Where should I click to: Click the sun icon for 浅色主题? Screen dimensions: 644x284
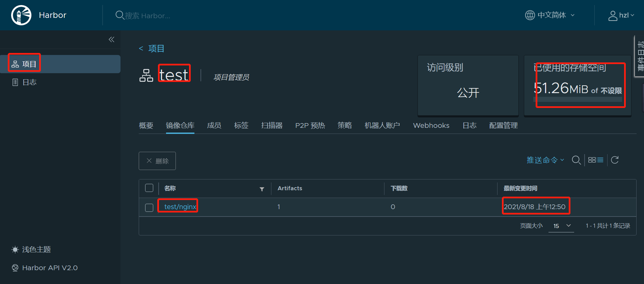click(x=15, y=250)
